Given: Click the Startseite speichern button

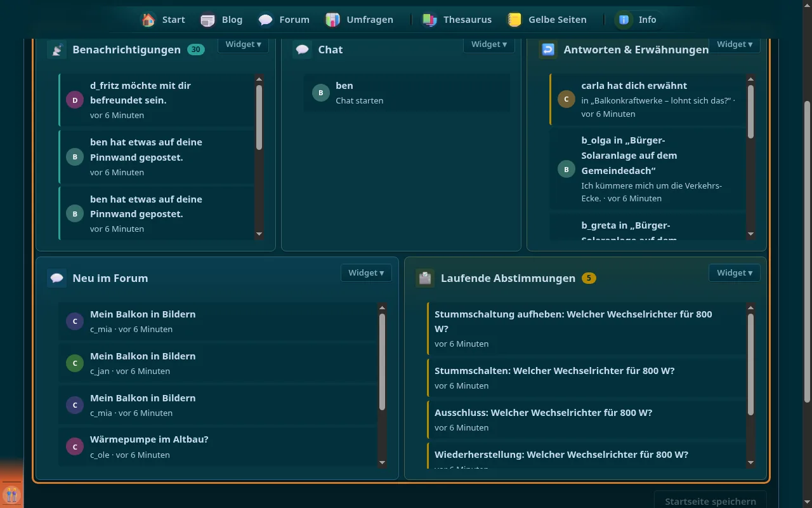Looking at the screenshot, I should [x=710, y=501].
